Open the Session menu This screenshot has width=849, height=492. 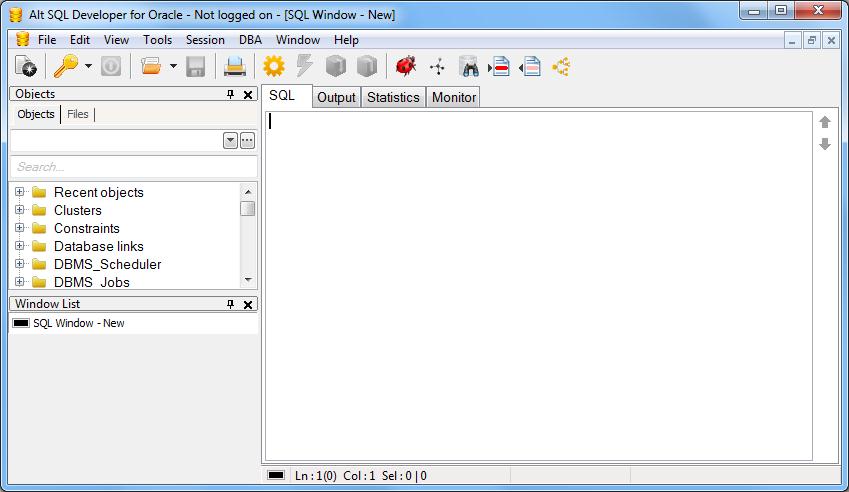tap(205, 40)
